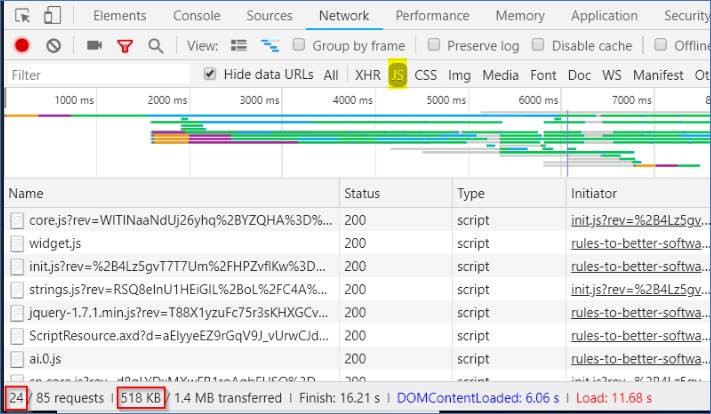The image size is (711, 414).
Task: Check the Disable cache checkbox
Action: (x=539, y=46)
